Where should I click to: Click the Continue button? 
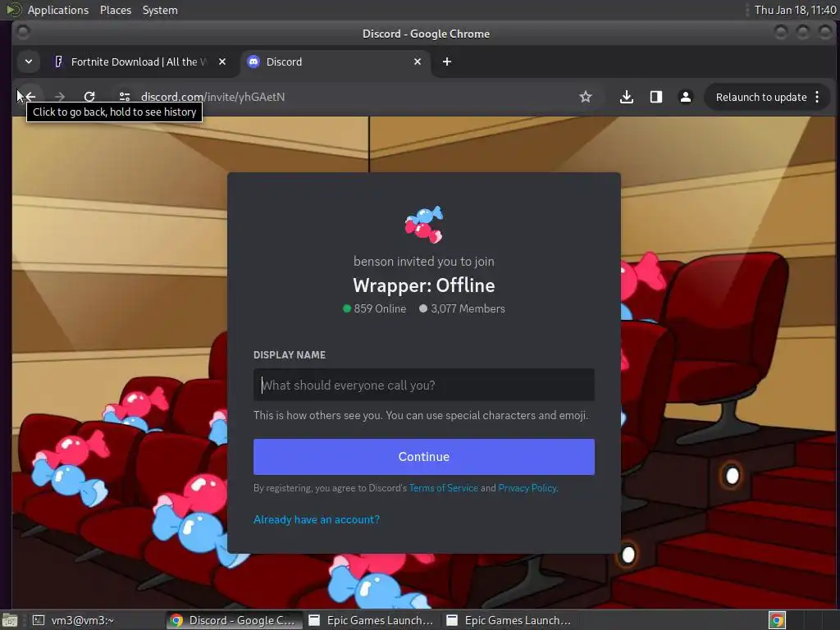tap(424, 456)
